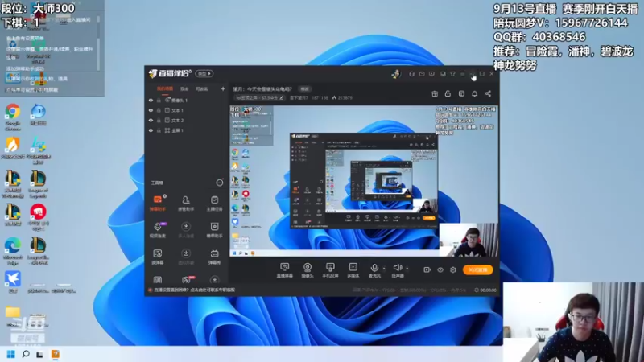Open the 视频连麦 video co-stream tool
644x362 pixels.
(x=157, y=230)
